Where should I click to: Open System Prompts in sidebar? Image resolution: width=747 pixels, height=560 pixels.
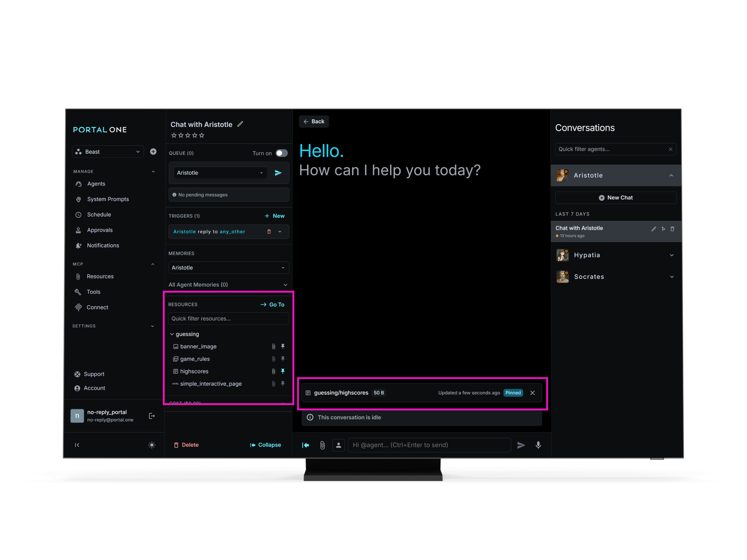click(x=108, y=199)
